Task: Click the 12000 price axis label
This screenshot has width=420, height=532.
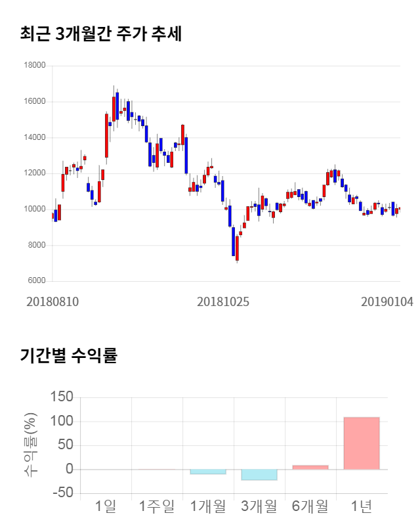Action: click(x=34, y=173)
